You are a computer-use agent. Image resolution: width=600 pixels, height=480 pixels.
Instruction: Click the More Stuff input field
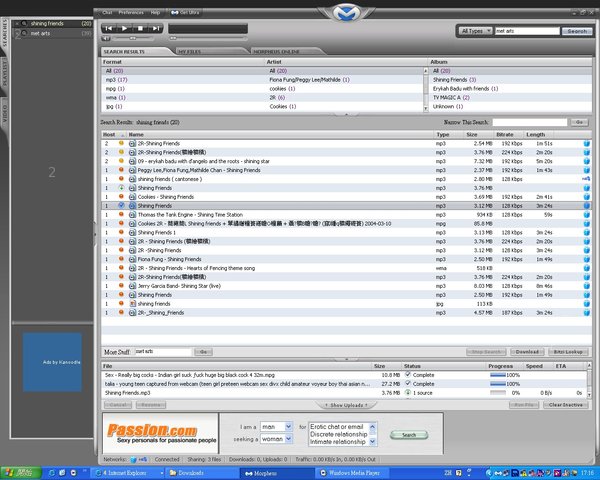point(163,352)
